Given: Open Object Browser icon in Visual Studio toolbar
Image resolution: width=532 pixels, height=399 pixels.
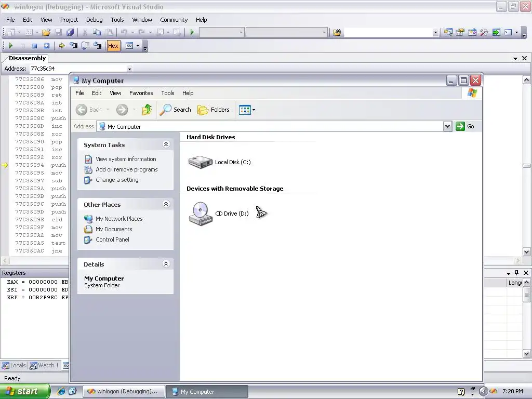Looking at the screenshot, I should click(x=472, y=33).
